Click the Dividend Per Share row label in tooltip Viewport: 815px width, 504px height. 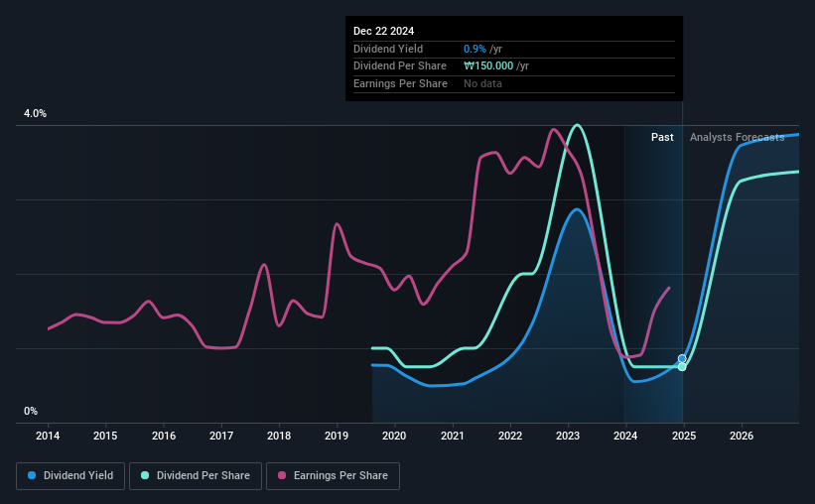[400, 66]
